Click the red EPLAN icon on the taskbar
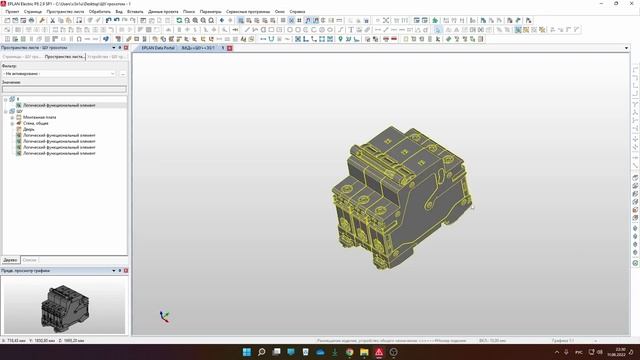The image size is (640, 360). 379,352
